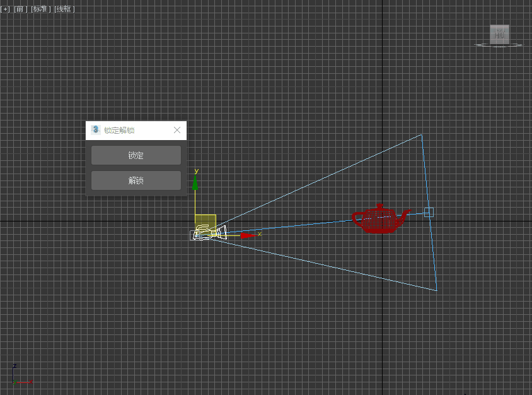532x395 pixels.
Task: Open the [线框] display mode menu
Action: click(x=64, y=9)
